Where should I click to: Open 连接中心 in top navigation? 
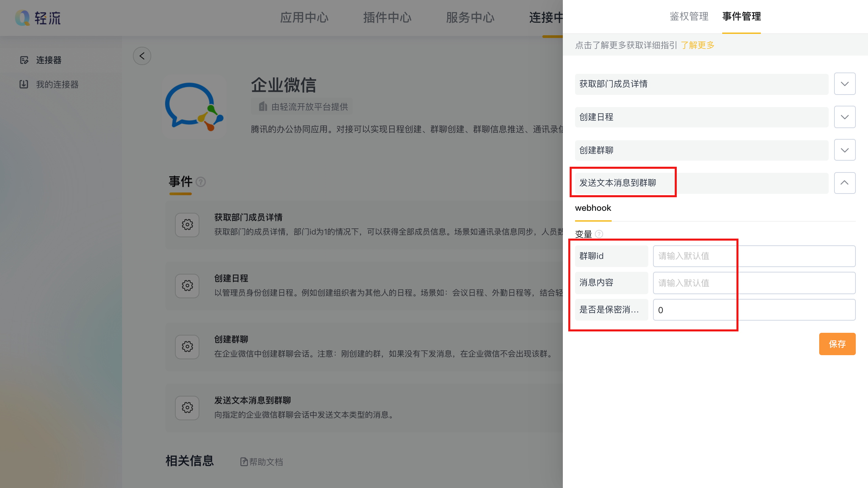click(x=546, y=18)
